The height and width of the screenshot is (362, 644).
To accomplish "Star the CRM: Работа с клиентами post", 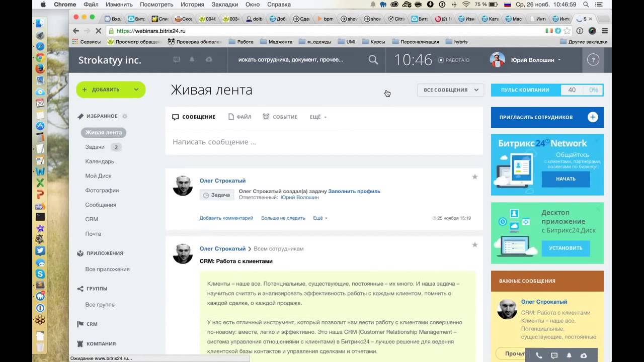I will point(474,245).
